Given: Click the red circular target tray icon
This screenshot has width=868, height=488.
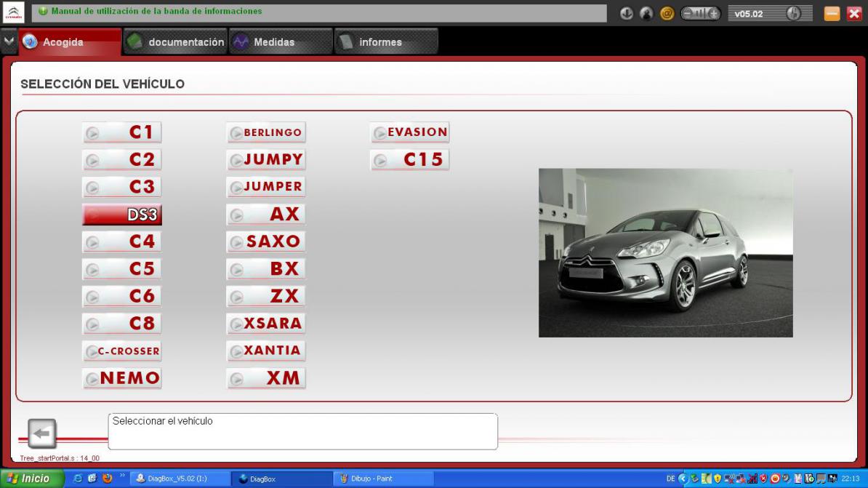Looking at the screenshot, I should coord(775,479).
